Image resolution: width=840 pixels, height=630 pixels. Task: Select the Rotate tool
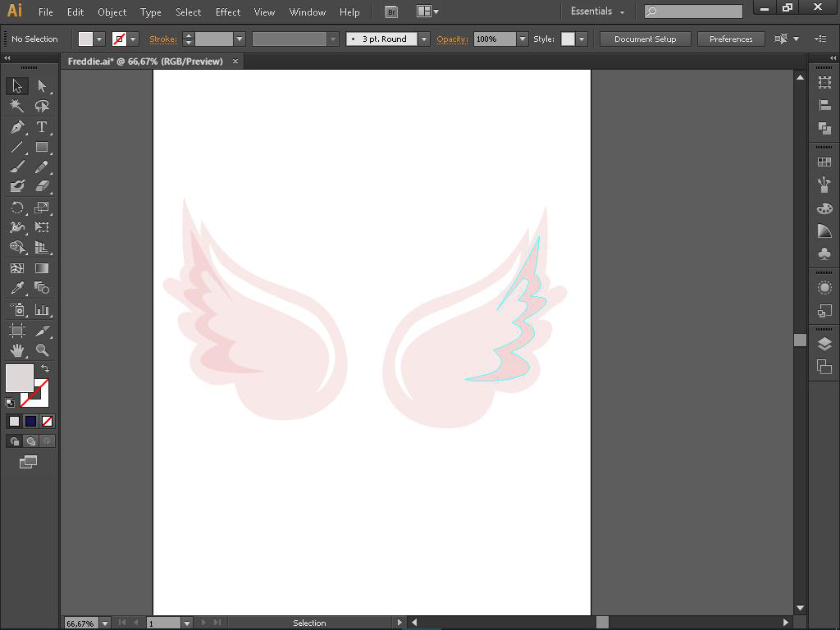17,208
